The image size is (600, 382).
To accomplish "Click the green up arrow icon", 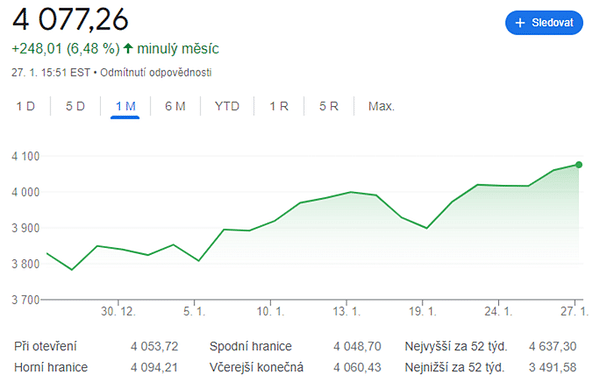I will click(128, 48).
